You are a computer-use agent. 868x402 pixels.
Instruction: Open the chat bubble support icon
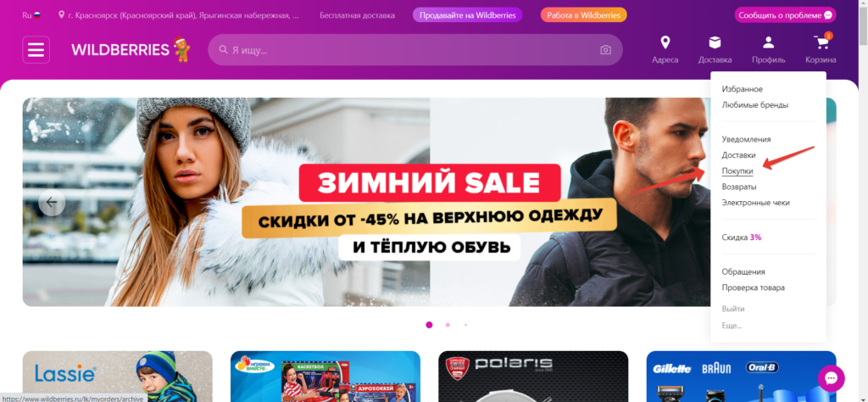click(831, 379)
